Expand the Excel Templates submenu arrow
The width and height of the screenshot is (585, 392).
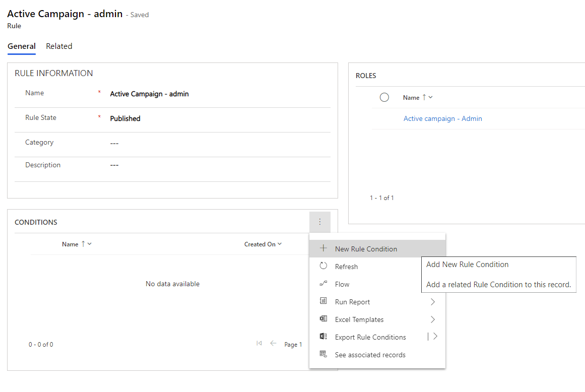coord(432,319)
